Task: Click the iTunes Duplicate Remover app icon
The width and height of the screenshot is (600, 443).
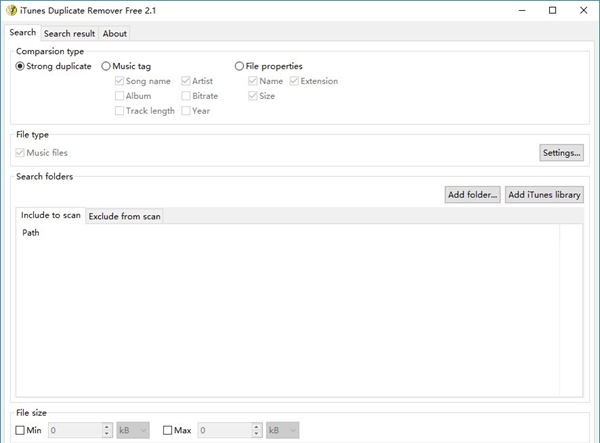Action: pyautogui.click(x=11, y=10)
